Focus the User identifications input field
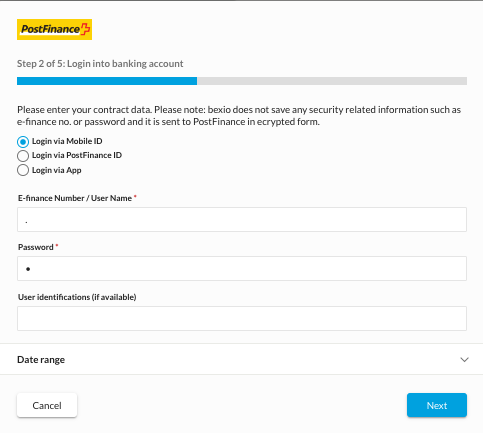 pyautogui.click(x=242, y=318)
